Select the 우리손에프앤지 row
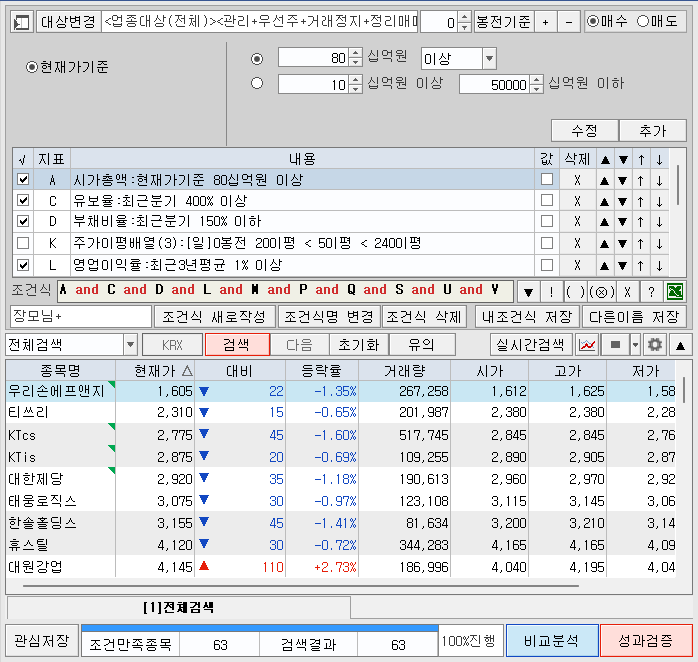Viewport: 698px width, 662px height. 341,391
